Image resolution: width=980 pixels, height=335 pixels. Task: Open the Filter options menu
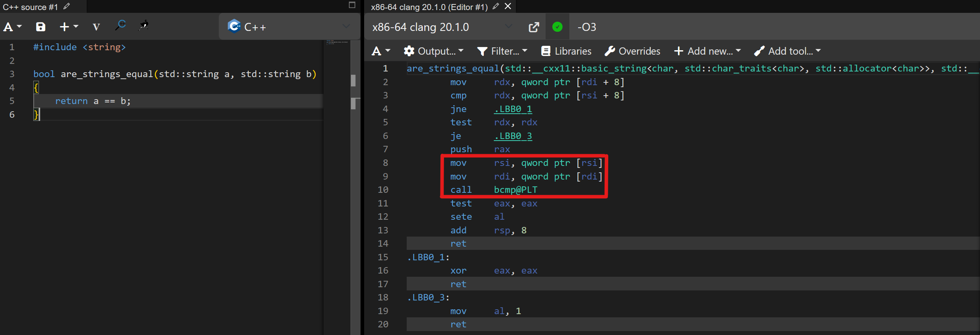[x=502, y=51]
